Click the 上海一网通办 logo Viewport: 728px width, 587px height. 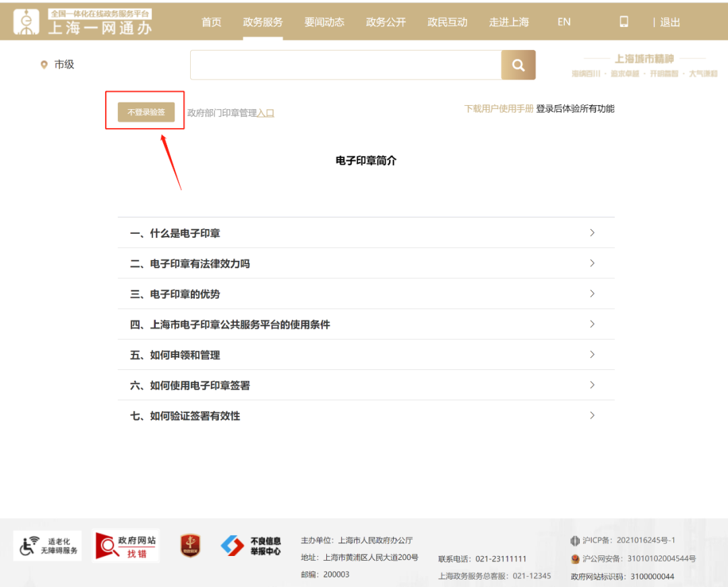81,21
